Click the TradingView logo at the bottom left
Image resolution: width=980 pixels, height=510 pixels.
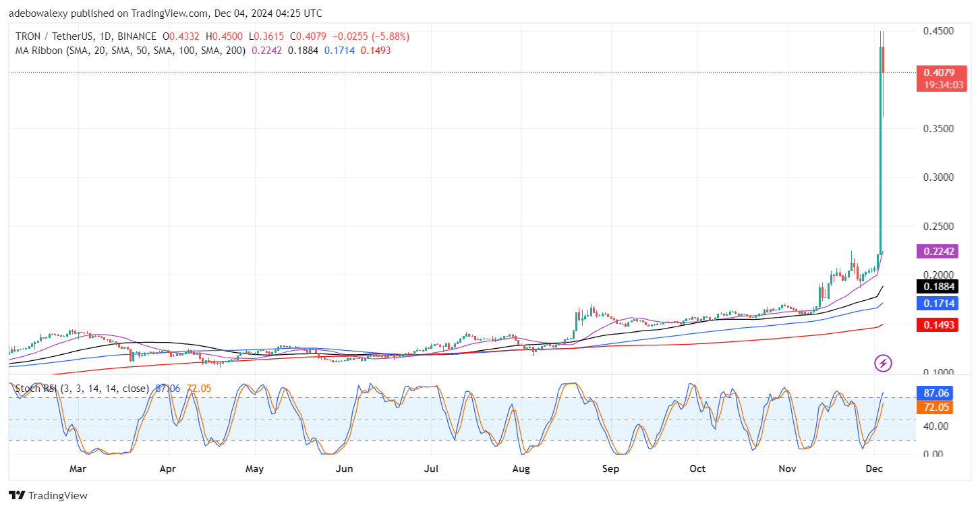click(x=48, y=496)
